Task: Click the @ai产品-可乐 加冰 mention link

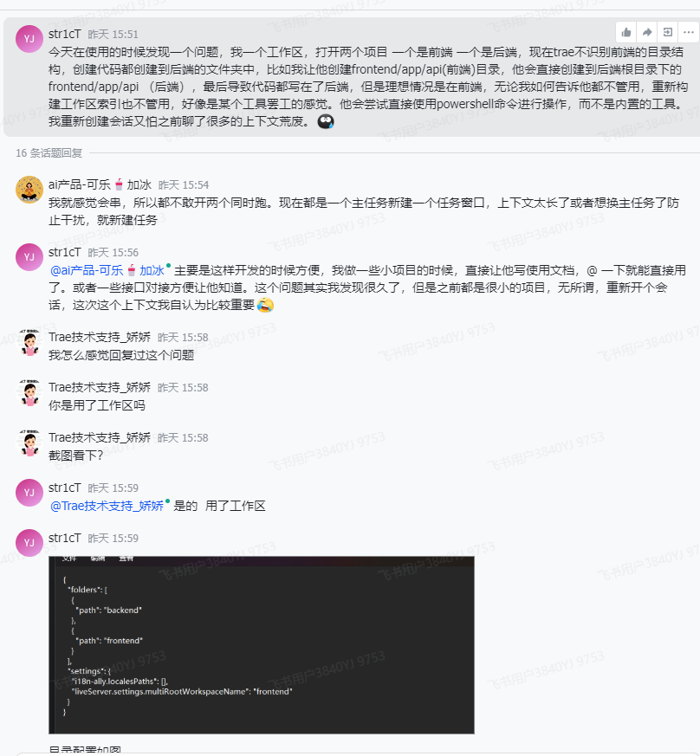Action: (107, 270)
